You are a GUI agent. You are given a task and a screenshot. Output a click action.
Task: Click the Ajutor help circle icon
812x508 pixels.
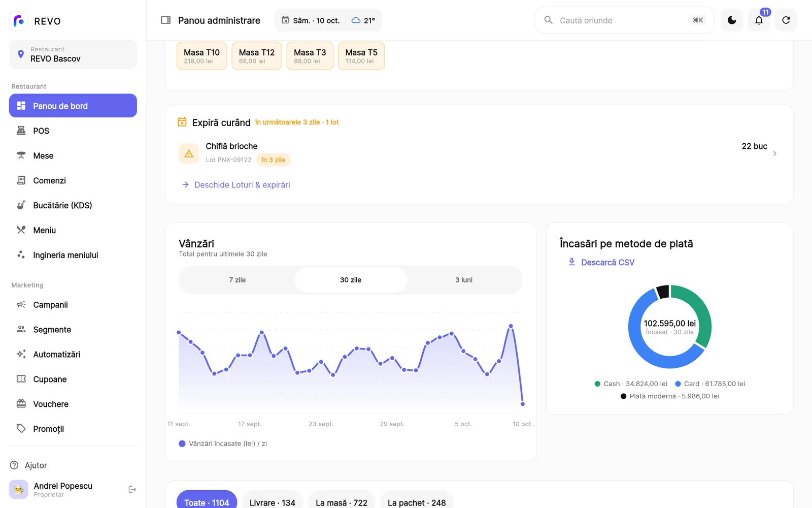[x=14, y=465]
